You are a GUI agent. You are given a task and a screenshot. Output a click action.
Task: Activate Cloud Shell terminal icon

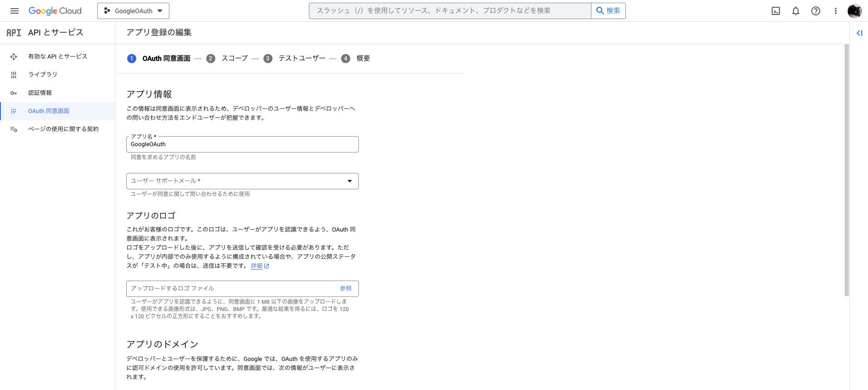pyautogui.click(x=776, y=11)
